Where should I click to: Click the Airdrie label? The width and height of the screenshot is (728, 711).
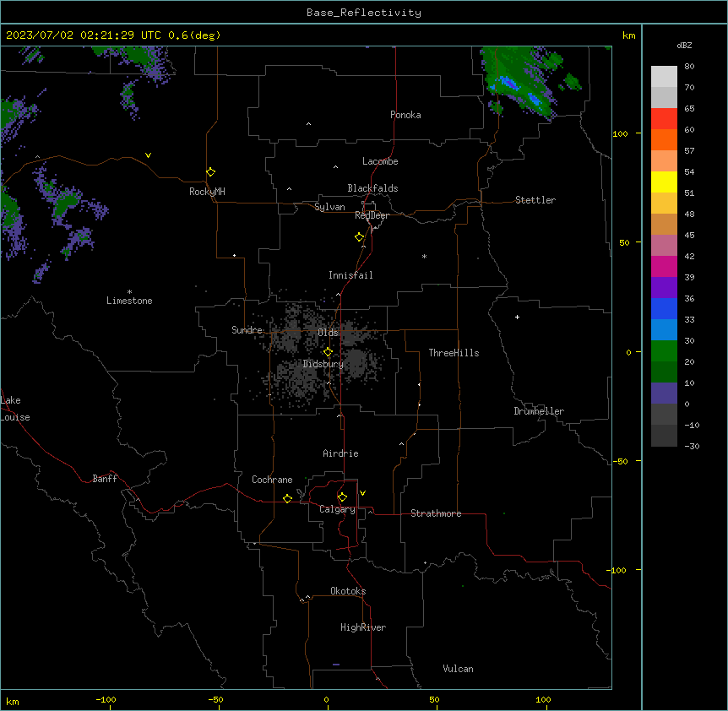[x=340, y=453]
